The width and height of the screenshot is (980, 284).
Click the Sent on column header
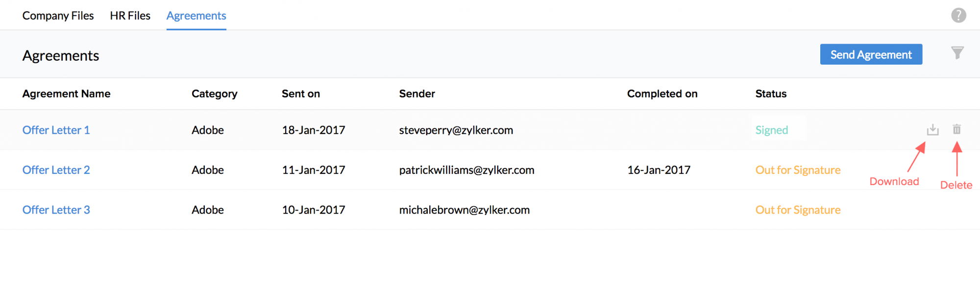point(300,94)
